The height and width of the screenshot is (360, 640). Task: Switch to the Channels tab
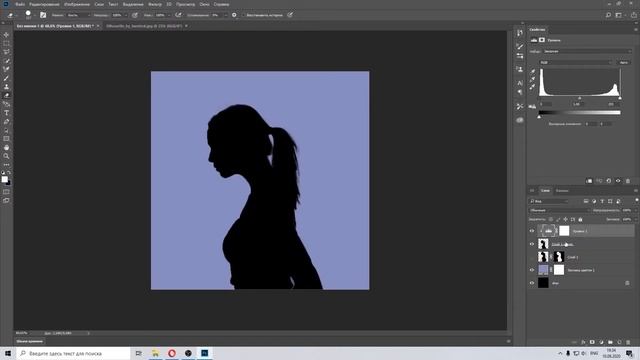(x=562, y=191)
